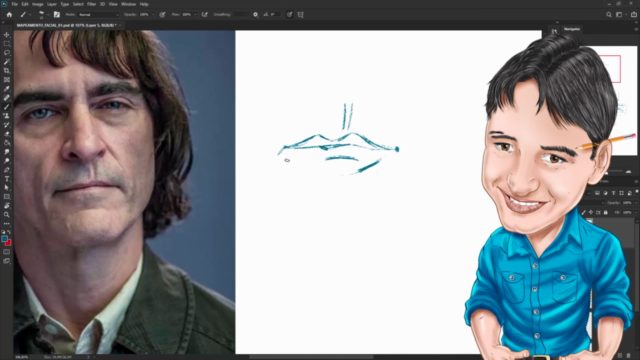Select the Crop tool
The height and width of the screenshot is (360, 640).
[7, 71]
